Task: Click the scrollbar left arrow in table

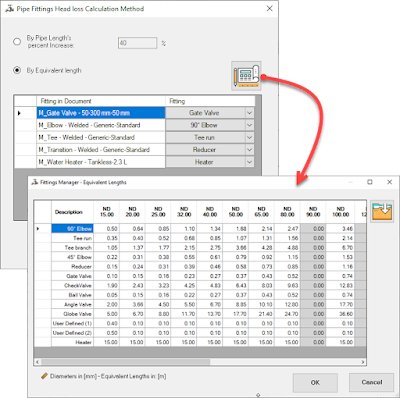Action: tap(37, 362)
